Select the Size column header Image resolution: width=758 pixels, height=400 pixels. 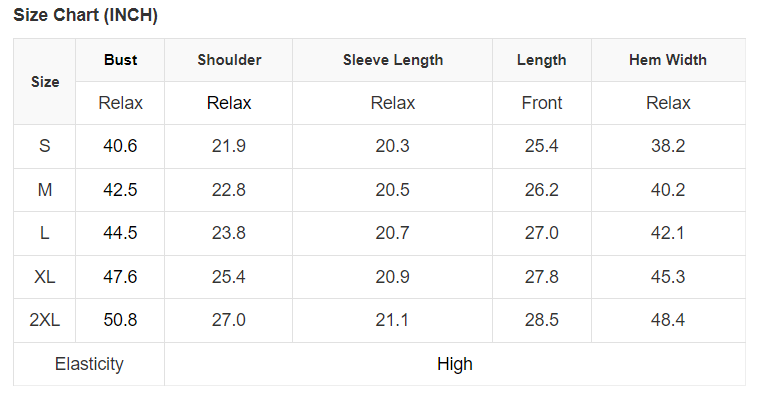[x=45, y=82]
